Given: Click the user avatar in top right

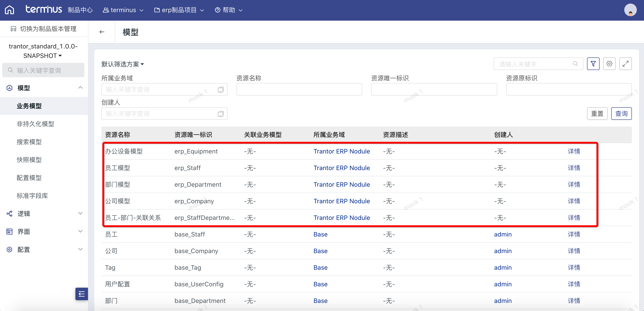Looking at the screenshot, I should click(x=630, y=10).
